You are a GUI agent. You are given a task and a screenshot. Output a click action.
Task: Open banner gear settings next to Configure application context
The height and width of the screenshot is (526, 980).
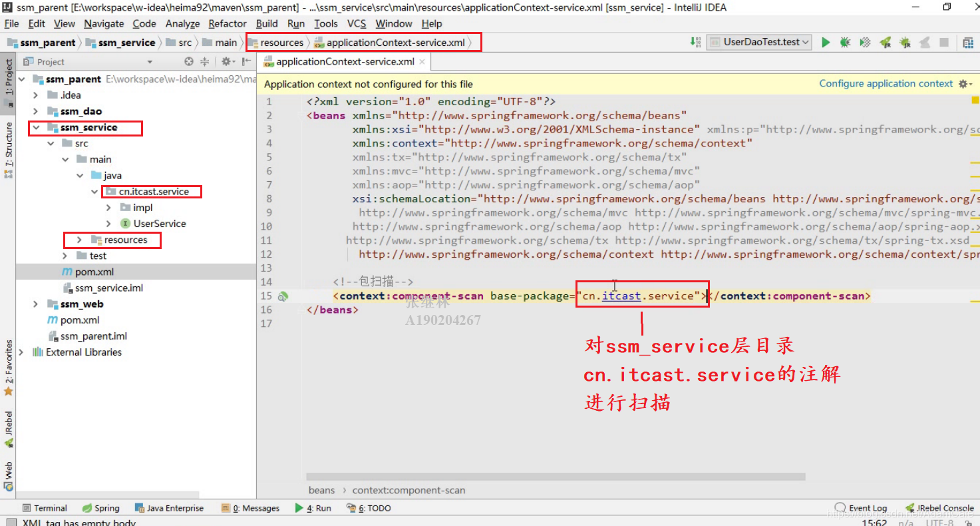point(964,84)
